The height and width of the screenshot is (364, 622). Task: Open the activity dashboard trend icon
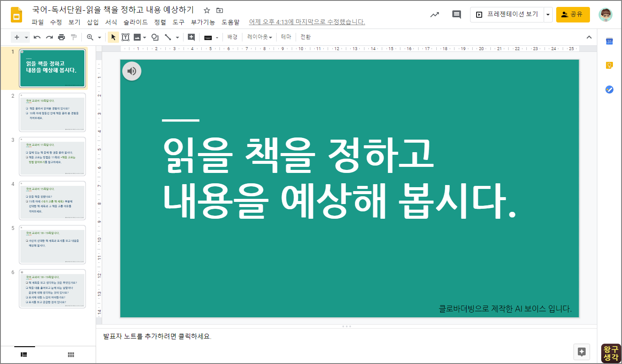[x=435, y=15]
